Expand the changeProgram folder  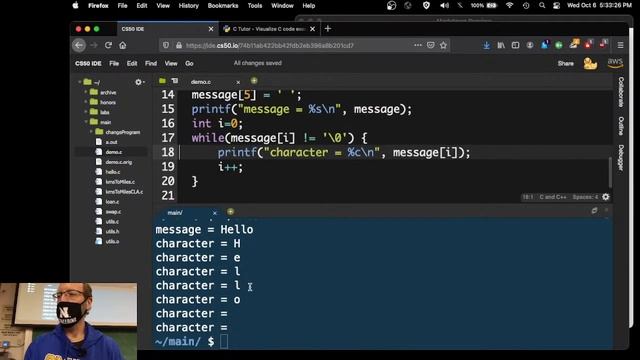pos(91,132)
